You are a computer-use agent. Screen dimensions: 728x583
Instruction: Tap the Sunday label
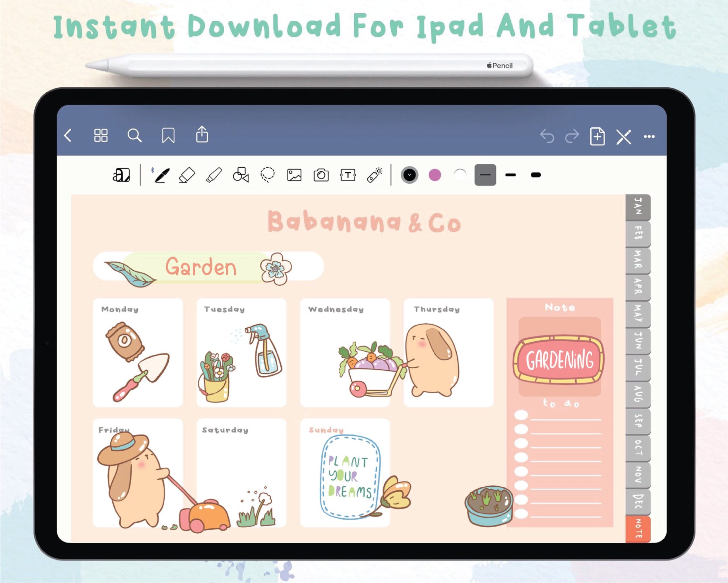point(326,430)
